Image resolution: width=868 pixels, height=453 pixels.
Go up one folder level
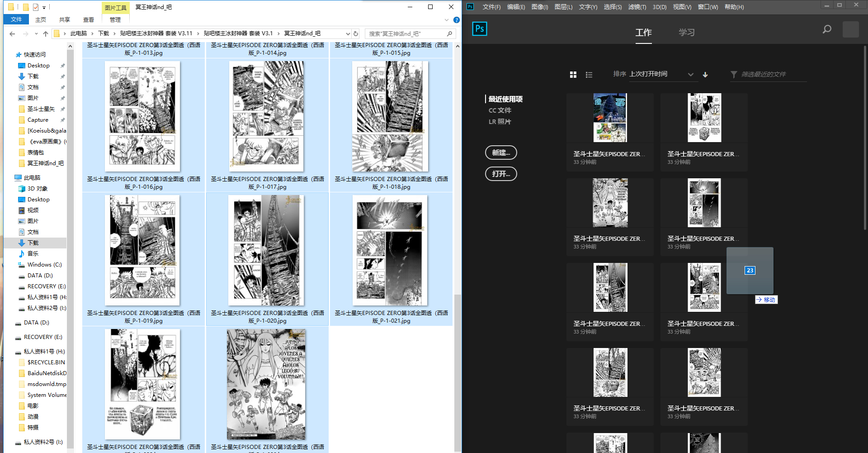click(x=46, y=33)
